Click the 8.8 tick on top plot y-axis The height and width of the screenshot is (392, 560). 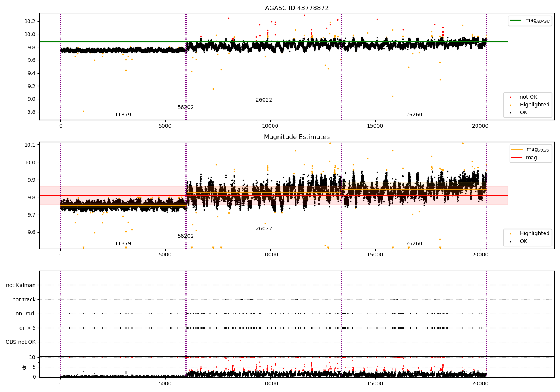(31, 112)
